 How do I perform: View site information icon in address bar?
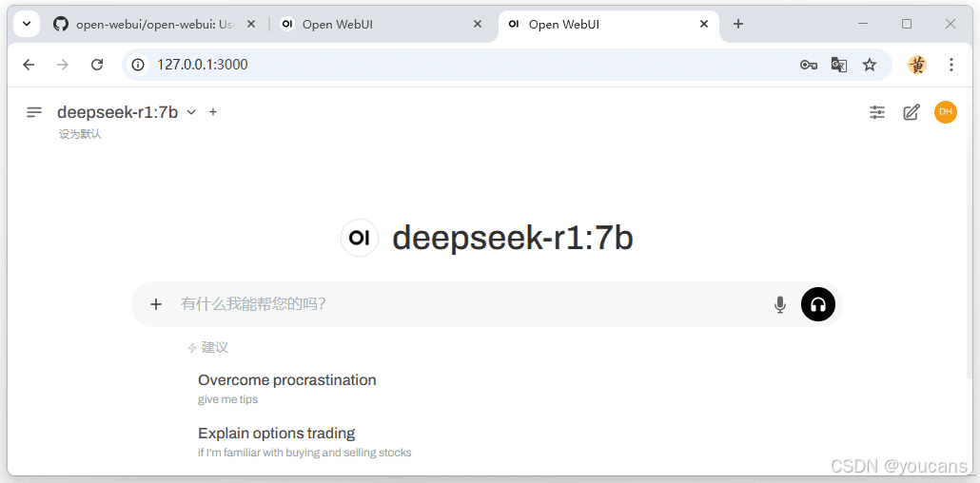click(x=138, y=65)
